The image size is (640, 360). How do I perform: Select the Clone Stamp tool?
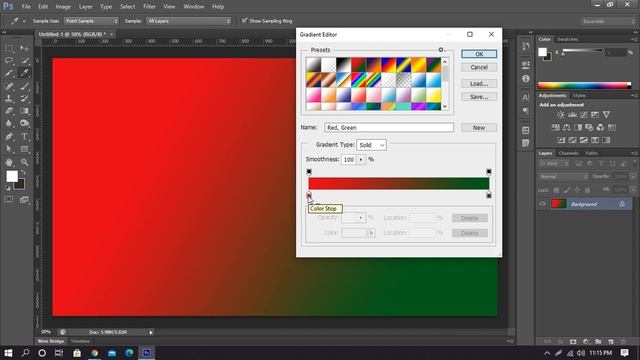[x=9, y=98]
